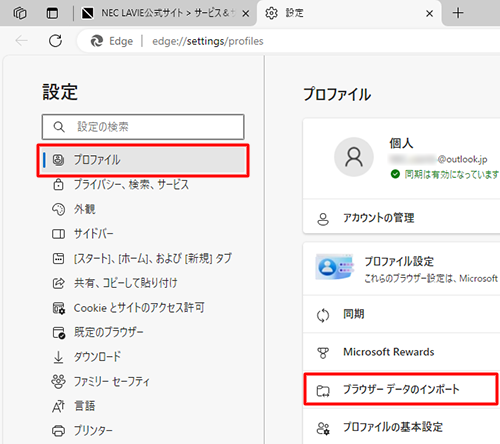This screenshot has height=444, width=500.
Task: Click the profile icon beside プロファイル
Action: coord(58,160)
